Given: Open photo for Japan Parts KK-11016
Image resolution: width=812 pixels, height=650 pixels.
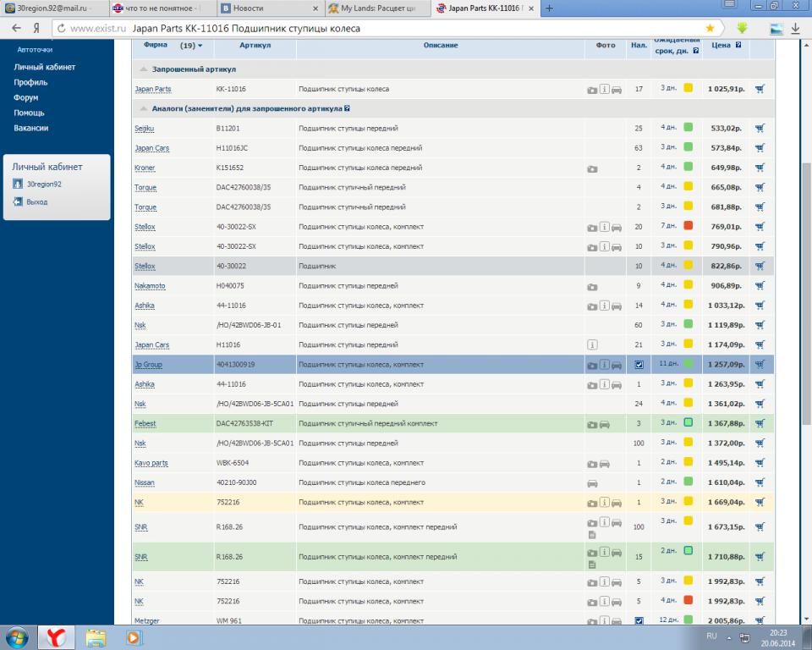Looking at the screenshot, I should (592, 91).
